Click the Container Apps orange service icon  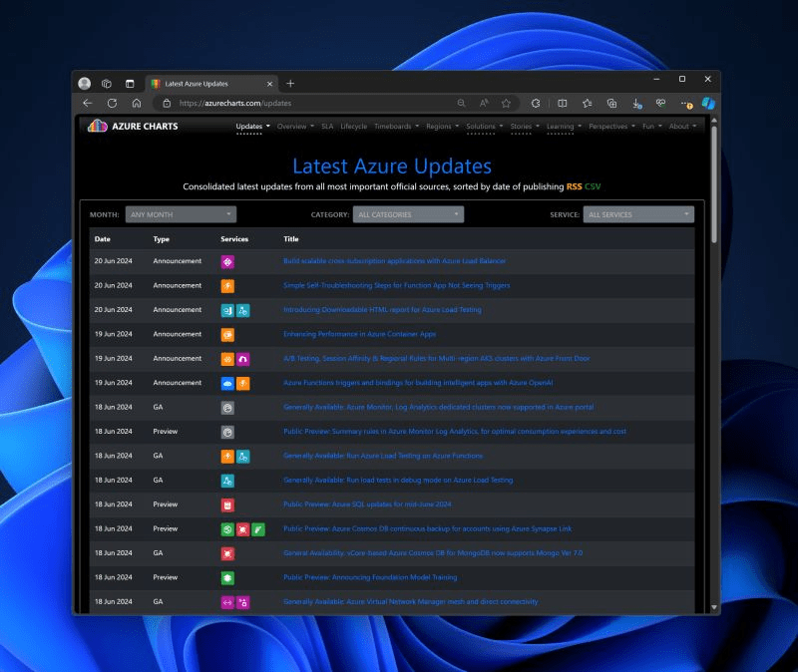[227, 334]
